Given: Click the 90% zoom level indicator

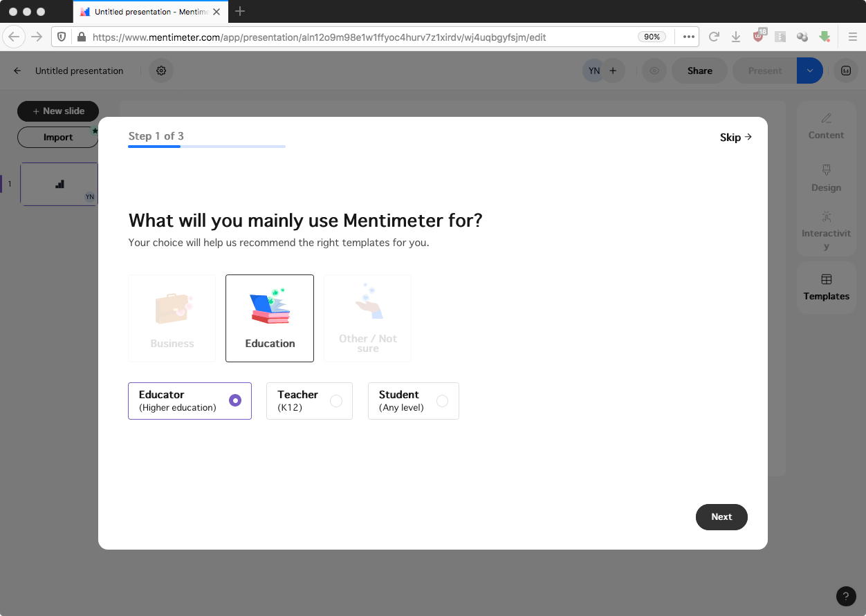Looking at the screenshot, I should [652, 37].
